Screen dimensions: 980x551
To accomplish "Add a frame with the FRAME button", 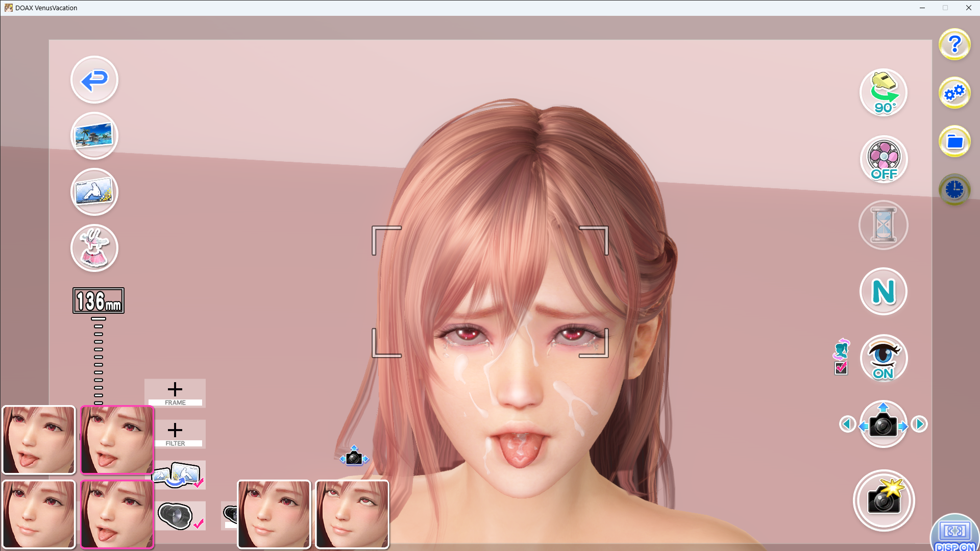I will 175,393.
